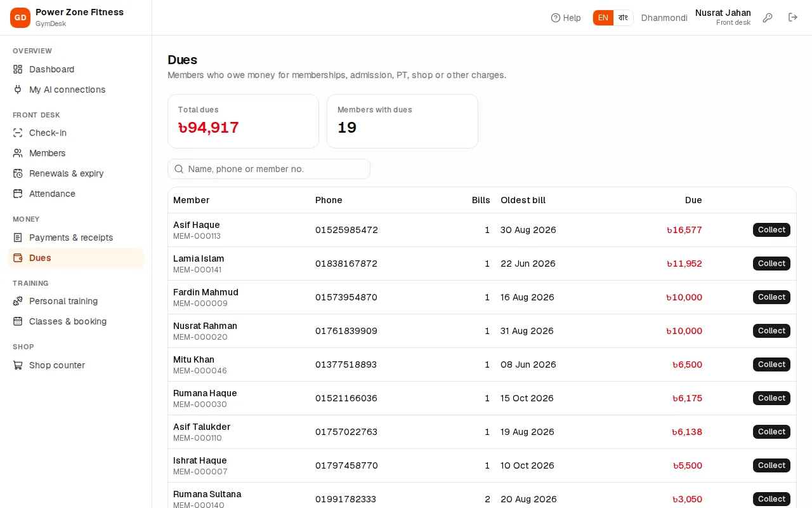Image resolution: width=812 pixels, height=508 pixels.
Task: Collect dues from Asif Talukder
Action: click(x=771, y=432)
